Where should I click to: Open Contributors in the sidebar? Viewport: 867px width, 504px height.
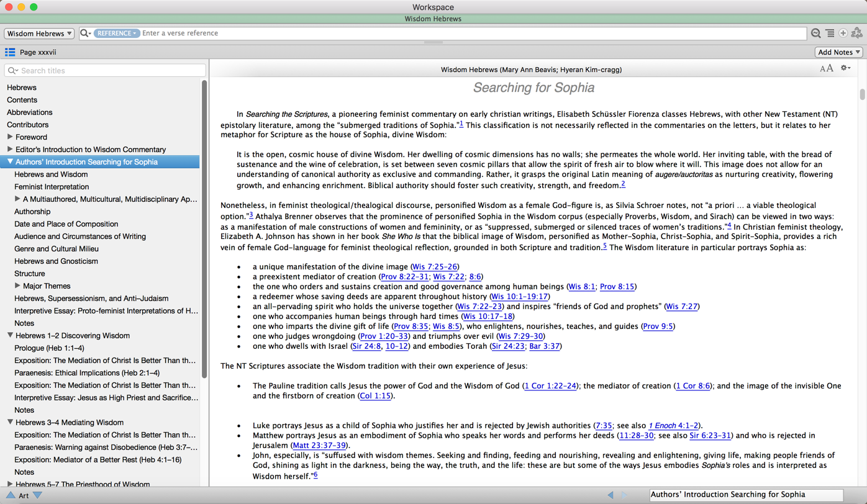pyautogui.click(x=28, y=125)
